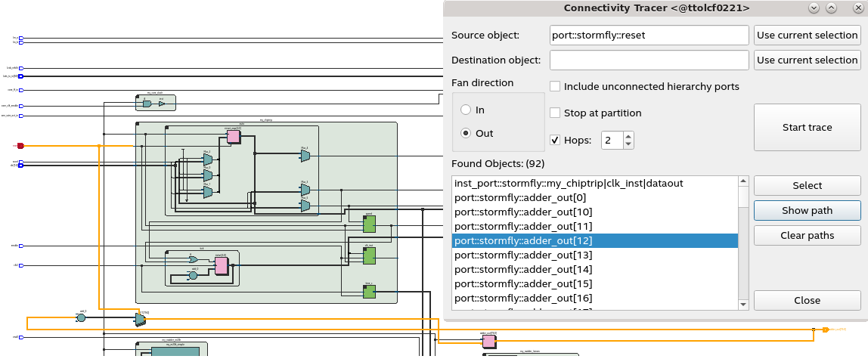The height and width of the screenshot is (359, 868).
Task: Select the pink adder_out register block
Action: click(489, 341)
